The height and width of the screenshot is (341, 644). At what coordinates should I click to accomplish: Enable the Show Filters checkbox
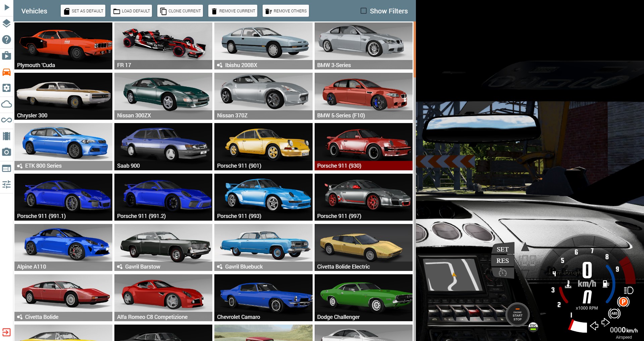364,11
